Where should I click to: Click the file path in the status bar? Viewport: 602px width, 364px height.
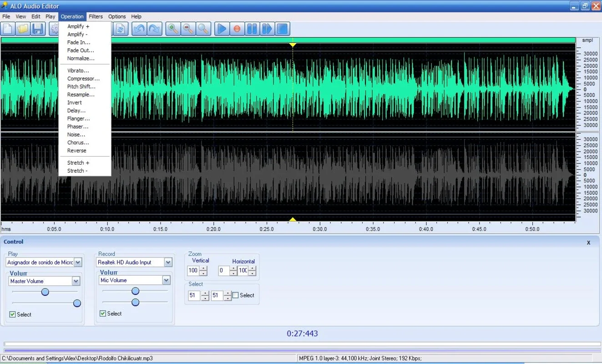77,358
